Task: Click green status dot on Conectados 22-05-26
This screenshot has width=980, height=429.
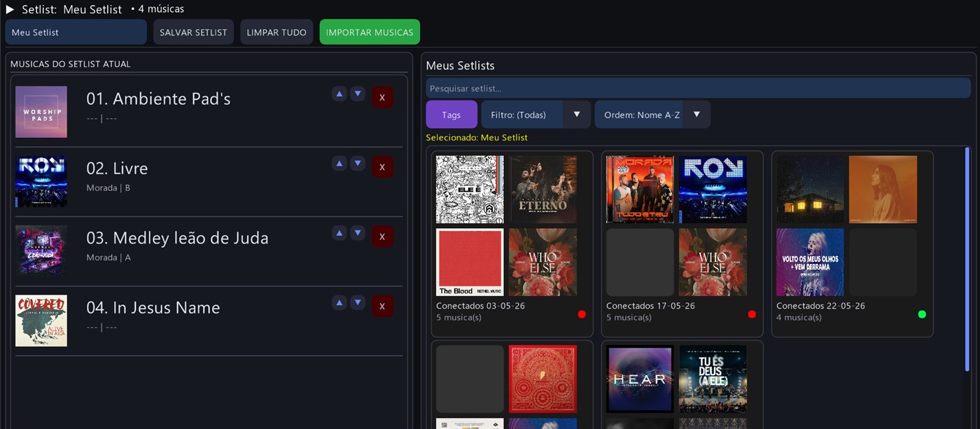Action: point(922,314)
